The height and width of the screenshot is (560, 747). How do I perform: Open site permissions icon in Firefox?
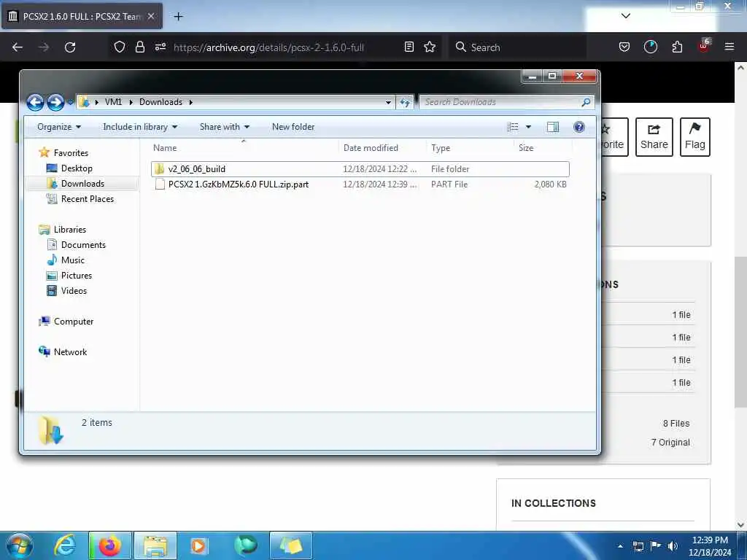[160, 47]
